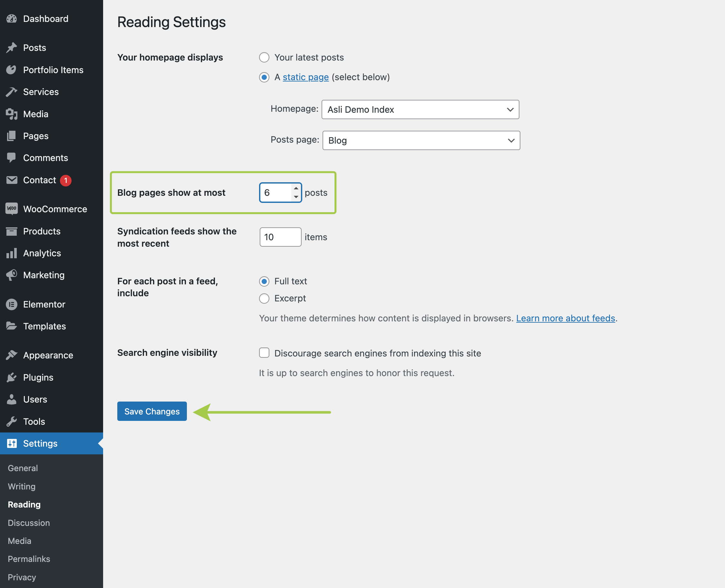Select the "Your latest posts" radio option
Screen dimensions: 725x588
pos(264,58)
